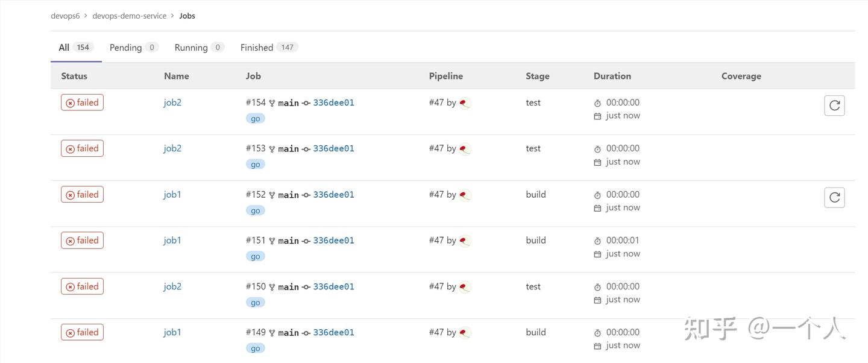The width and height of the screenshot is (868, 363).
Task: Open commit 336dee01 on job #153
Action: [x=333, y=148]
